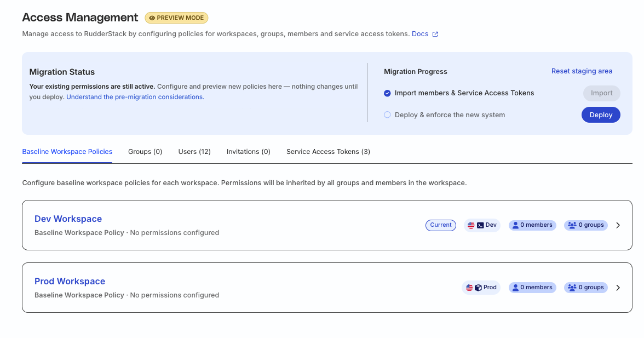Select the Baseline Workspace Policies tab
This screenshot has height=338, width=644.
67,152
